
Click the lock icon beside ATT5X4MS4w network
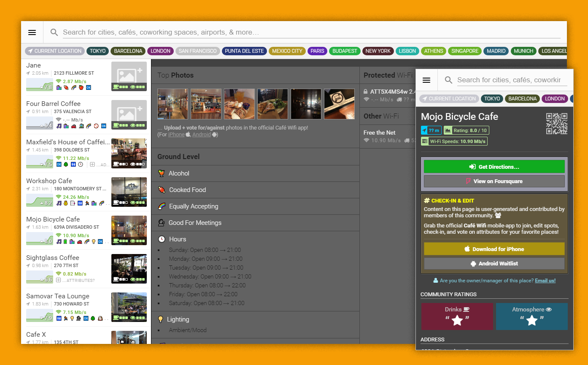point(366,92)
